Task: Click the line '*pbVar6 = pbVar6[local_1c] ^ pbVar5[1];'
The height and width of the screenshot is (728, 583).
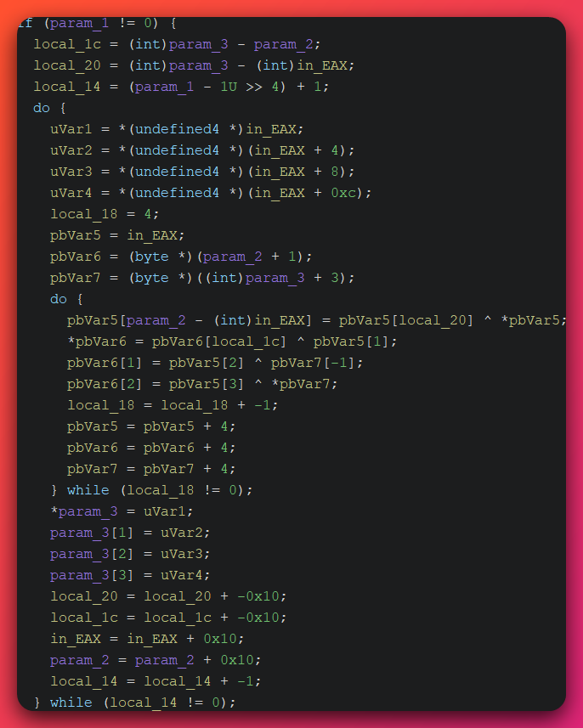Action: pos(232,341)
